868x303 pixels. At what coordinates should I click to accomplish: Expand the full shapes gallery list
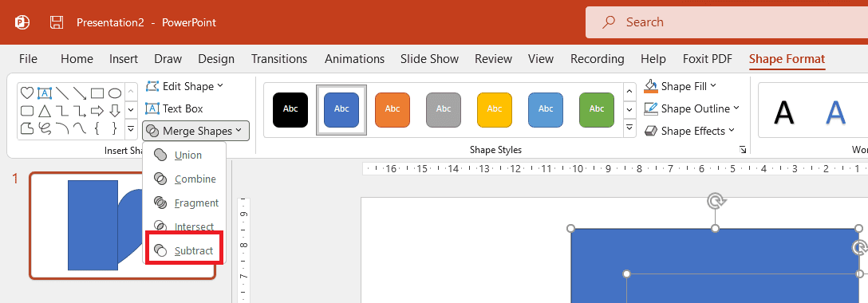pos(131,129)
